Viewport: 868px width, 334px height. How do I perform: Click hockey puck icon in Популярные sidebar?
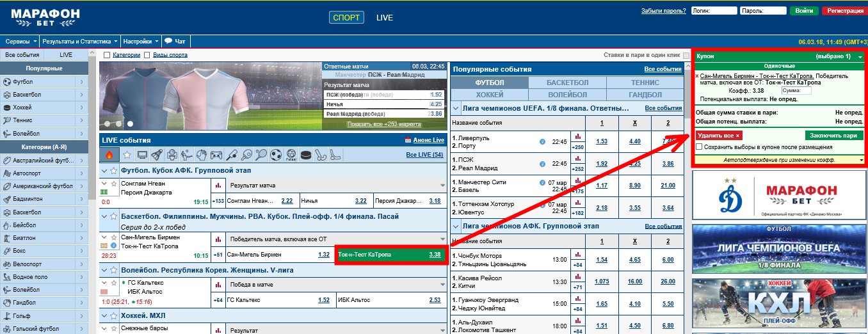coord(7,107)
